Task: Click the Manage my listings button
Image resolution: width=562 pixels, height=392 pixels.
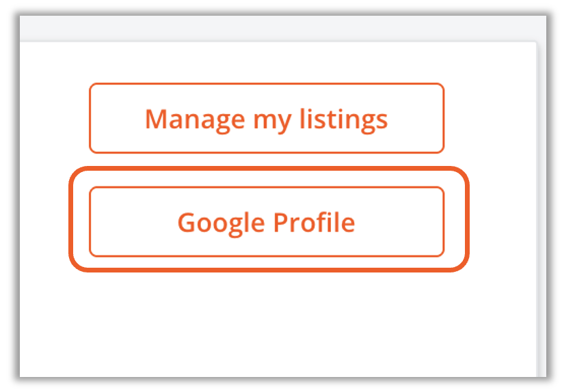Action: point(266,118)
